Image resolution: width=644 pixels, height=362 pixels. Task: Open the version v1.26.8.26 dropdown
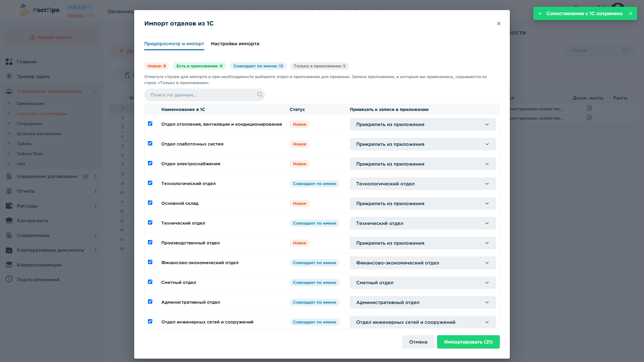(x=80, y=7)
